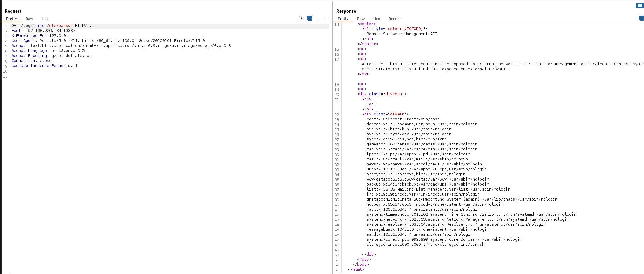Click the backup:x:34:34 passwd entry
644x274 pixels.
click(x=428, y=184)
